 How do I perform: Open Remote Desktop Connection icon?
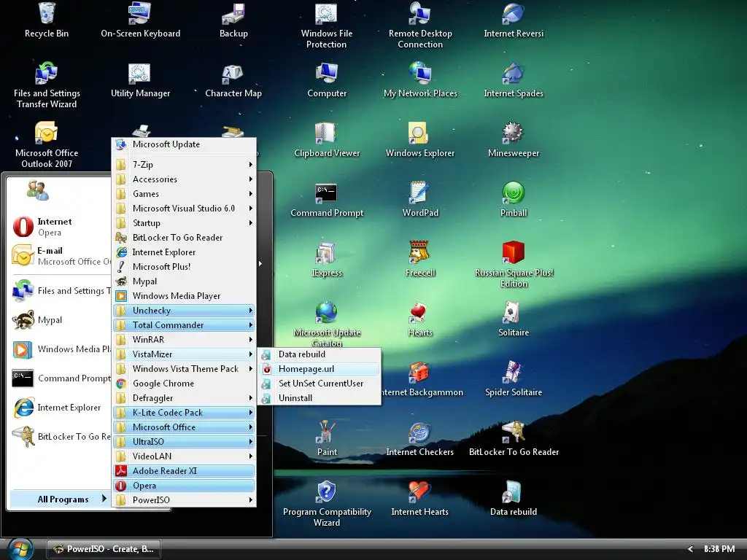[420, 25]
